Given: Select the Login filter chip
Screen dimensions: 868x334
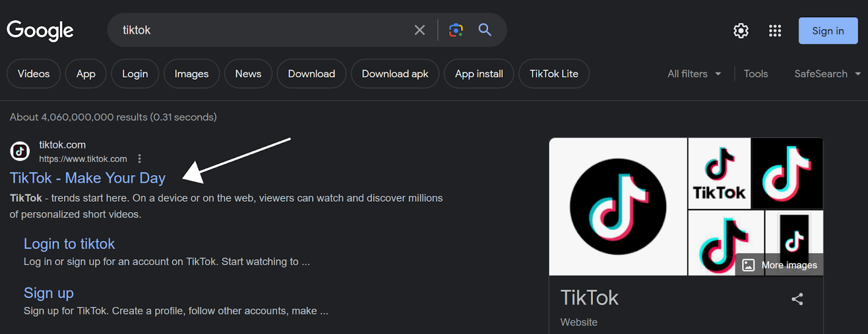Looking at the screenshot, I should pos(135,74).
